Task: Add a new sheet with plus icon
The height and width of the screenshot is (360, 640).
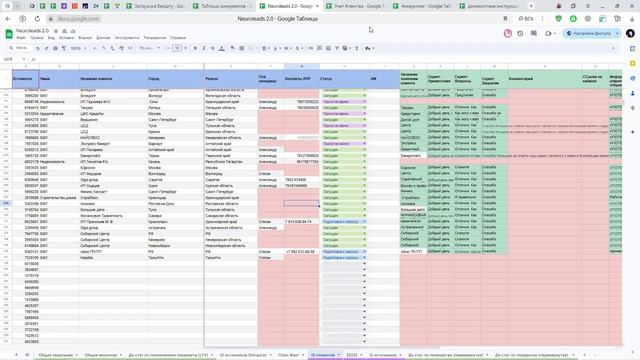Action: coord(16,355)
